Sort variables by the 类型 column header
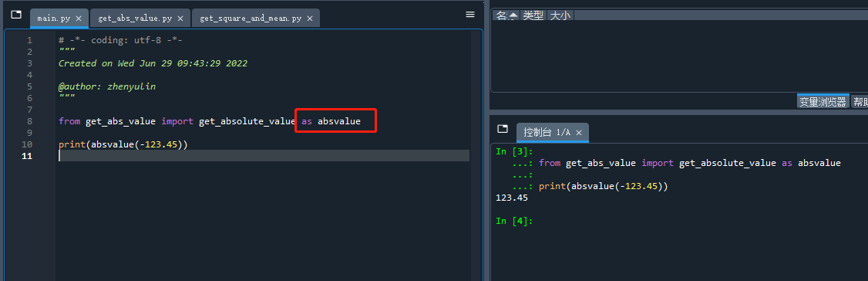This screenshot has height=281, width=868. point(533,15)
